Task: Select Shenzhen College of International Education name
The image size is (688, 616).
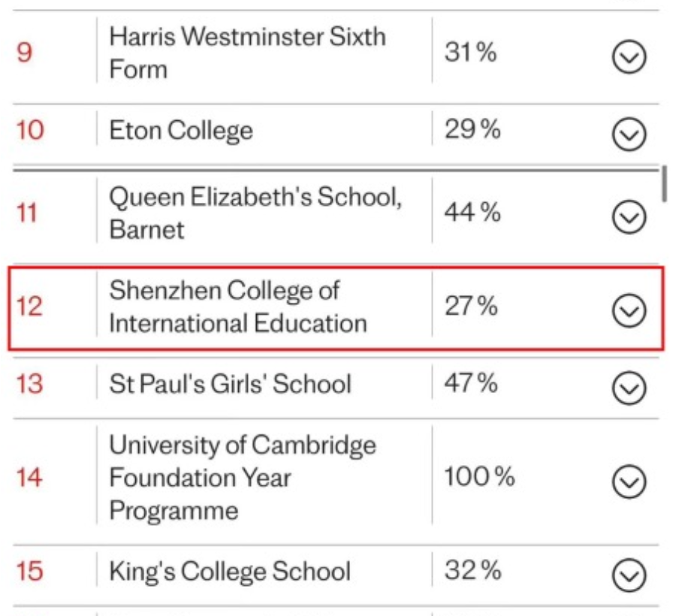Action: (x=238, y=306)
